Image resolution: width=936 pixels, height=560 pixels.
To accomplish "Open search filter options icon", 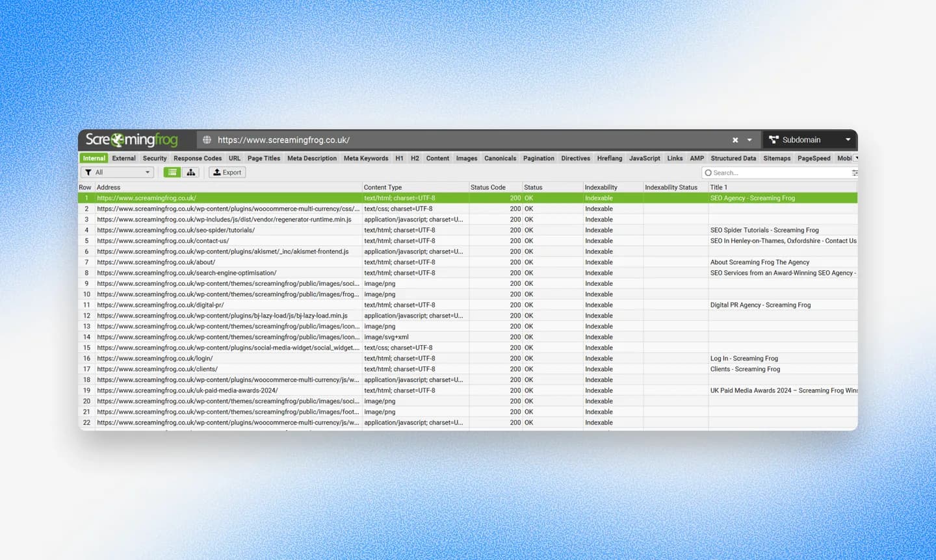I will pos(855,173).
